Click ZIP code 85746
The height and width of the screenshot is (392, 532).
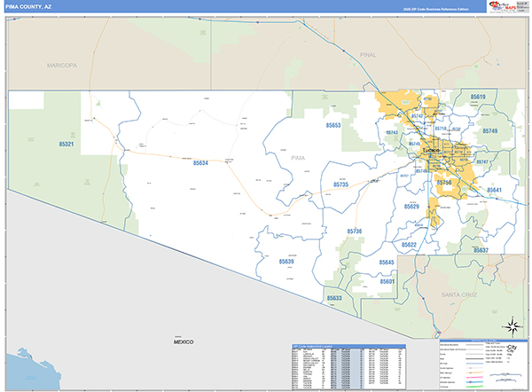(x=421, y=171)
